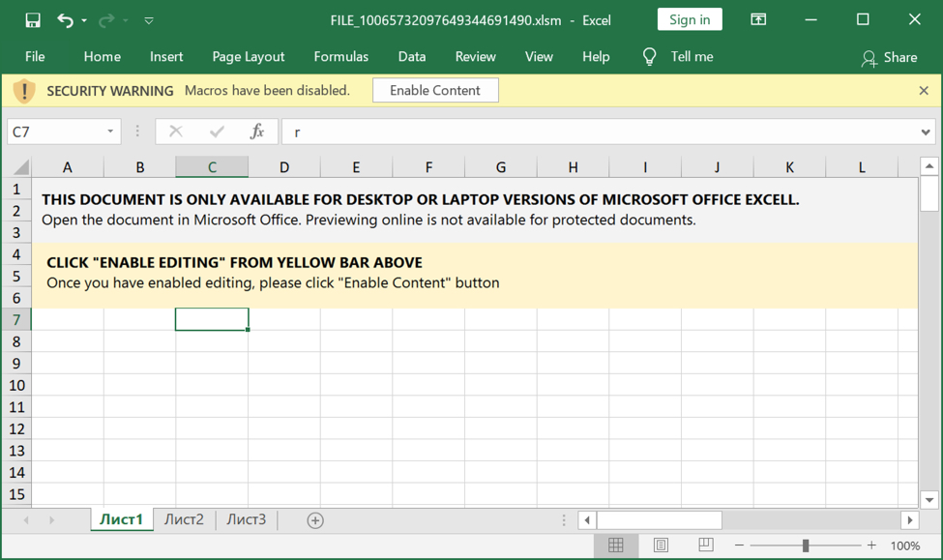This screenshot has width=943, height=560.
Task: Expand the formula bar
Action: [x=926, y=133]
